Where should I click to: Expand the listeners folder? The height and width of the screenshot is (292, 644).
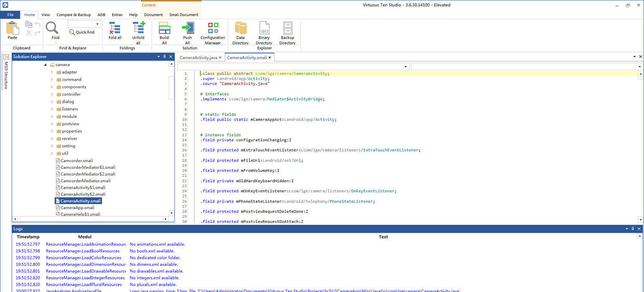(52, 109)
